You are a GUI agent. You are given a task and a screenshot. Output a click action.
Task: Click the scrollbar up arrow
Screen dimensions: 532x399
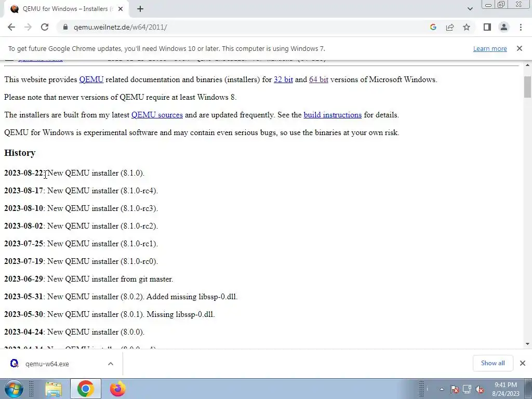pyautogui.click(x=527, y=65)
